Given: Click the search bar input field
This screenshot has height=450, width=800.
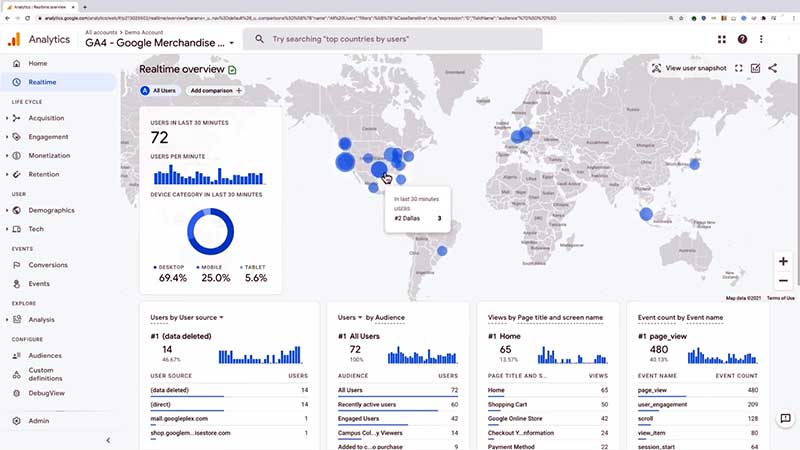Looking at the screenshot, I should tap(392, 39).
